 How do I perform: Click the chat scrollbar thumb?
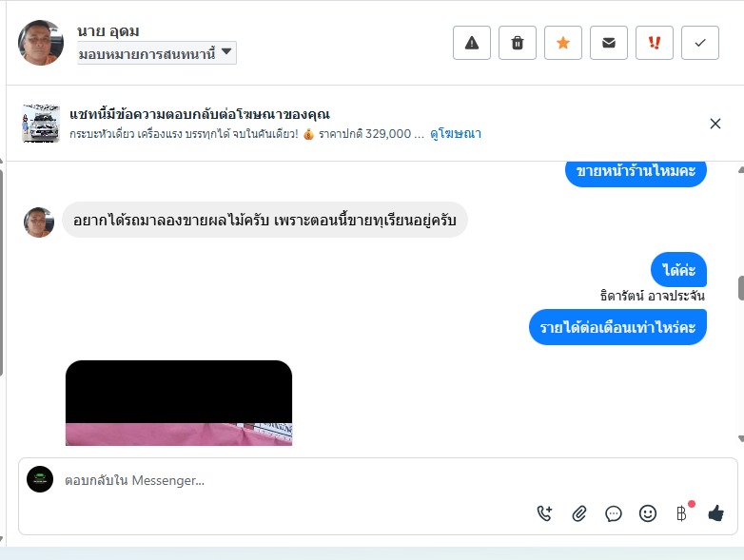(741, 288)
